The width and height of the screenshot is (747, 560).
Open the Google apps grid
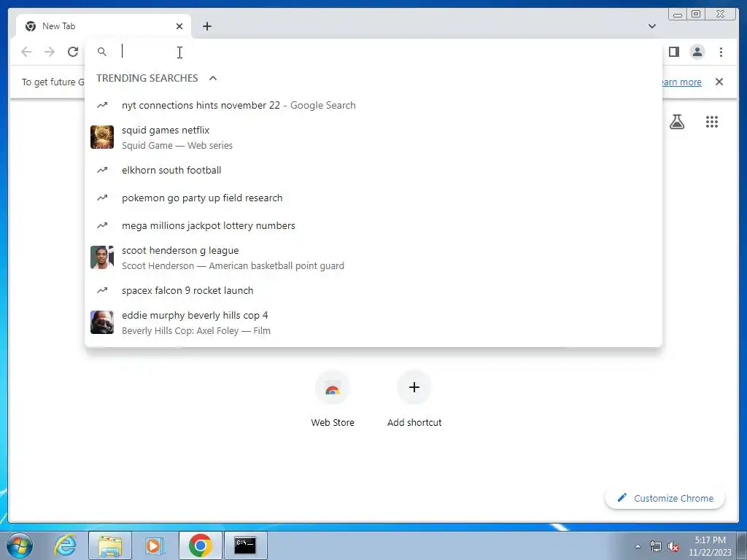[x=712, y=122]
